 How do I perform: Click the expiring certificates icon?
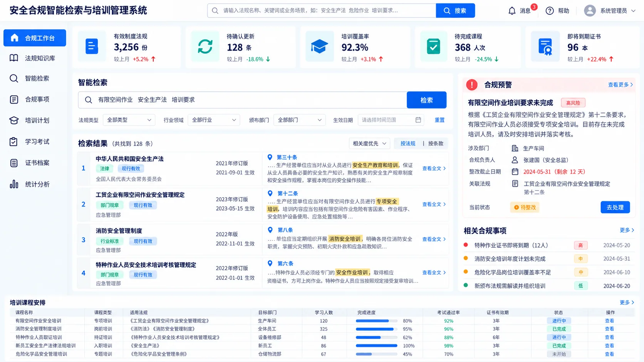pos(545,47)
